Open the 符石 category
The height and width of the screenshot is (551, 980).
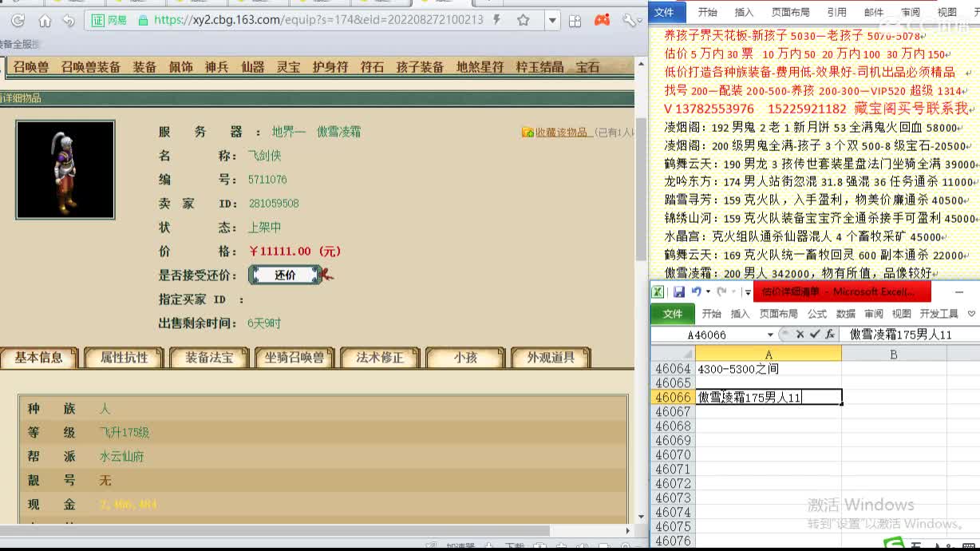point(372,67)
